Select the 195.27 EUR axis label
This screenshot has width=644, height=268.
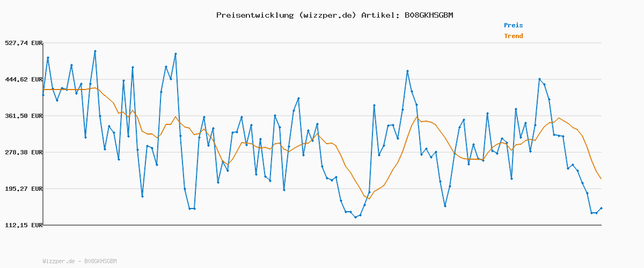pyautogui.click(x=23, y=189)
